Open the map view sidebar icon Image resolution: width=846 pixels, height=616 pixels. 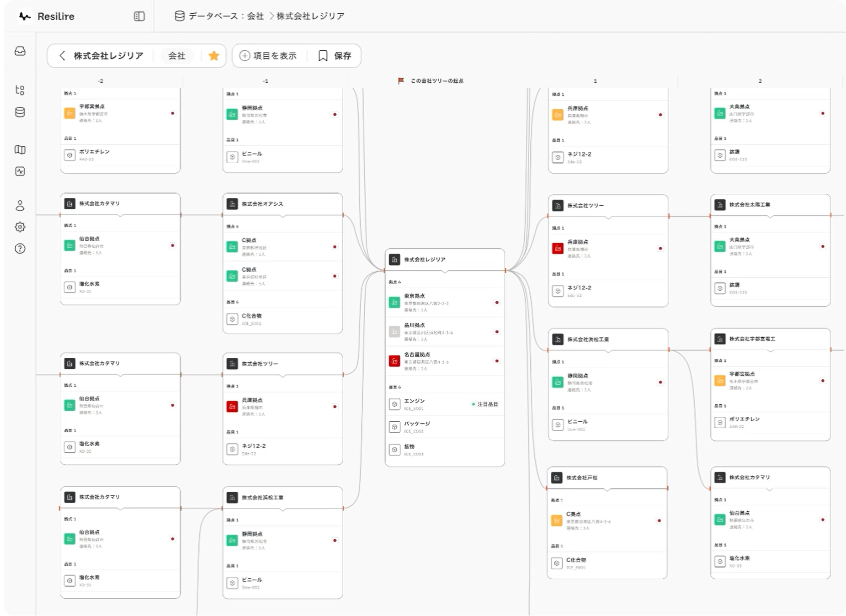(x=20, y=149)
